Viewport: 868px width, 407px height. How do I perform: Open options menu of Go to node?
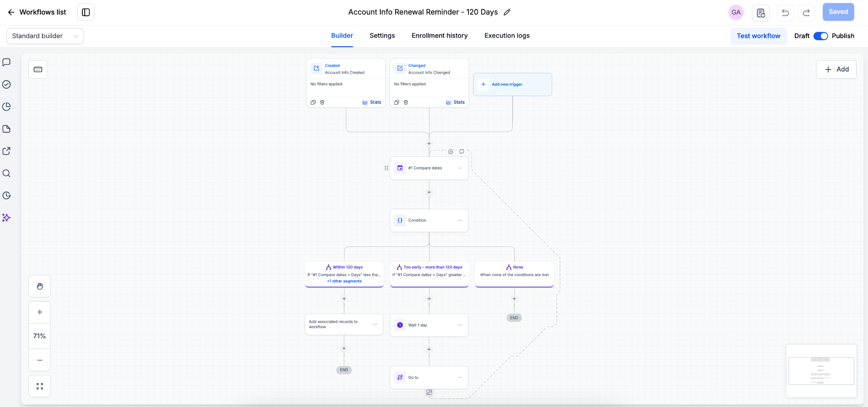click(460, 377)
